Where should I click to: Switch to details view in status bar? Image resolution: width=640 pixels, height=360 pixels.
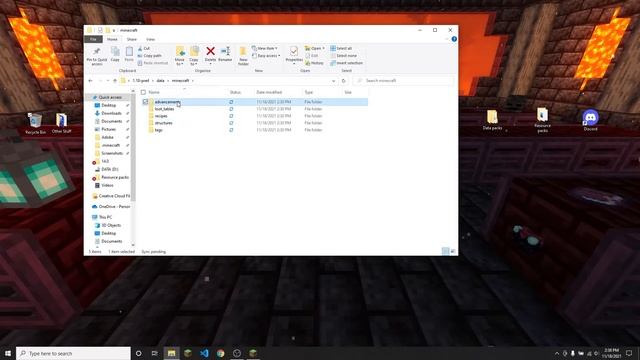point(445,251)
